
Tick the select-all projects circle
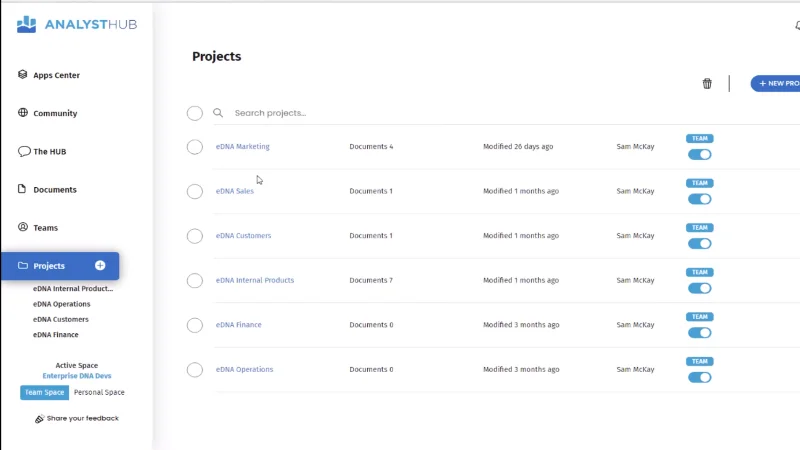click(194, 113)
